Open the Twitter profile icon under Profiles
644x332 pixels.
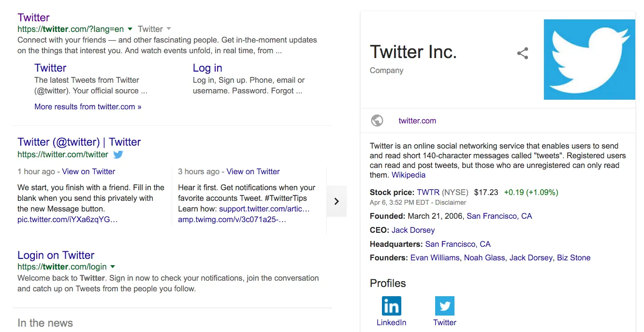tap(445, 306)
